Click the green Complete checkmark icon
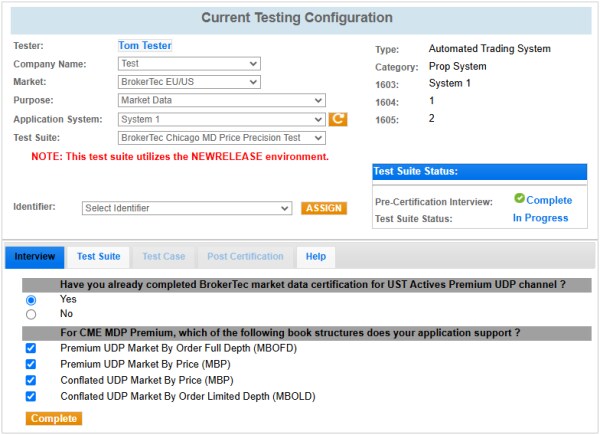This screenshot has height=435, width=600. coord(519,200)
